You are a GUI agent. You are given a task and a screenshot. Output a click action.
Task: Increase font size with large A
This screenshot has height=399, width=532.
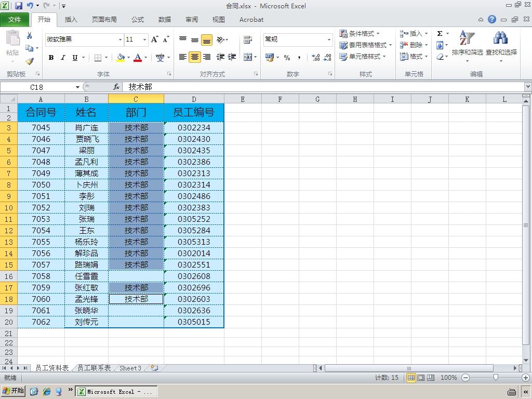point(154,39)
